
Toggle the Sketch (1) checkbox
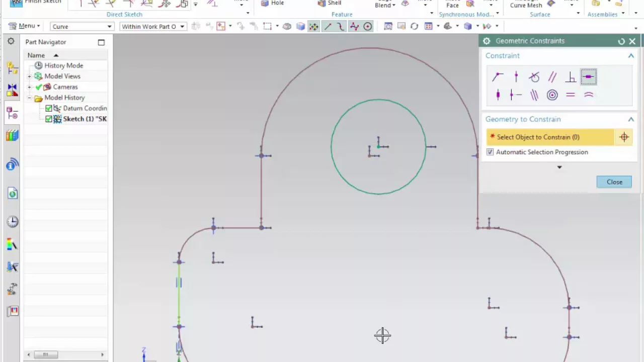click(x=49, y=119)
